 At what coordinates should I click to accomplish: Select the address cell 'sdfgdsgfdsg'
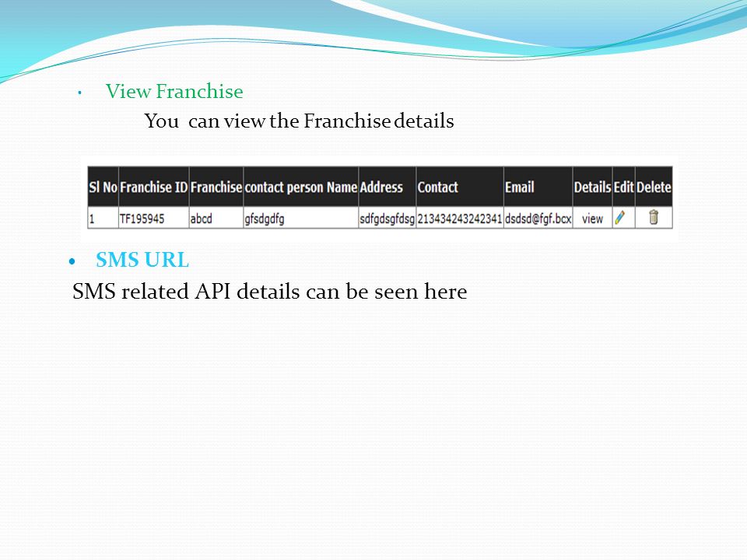(387, 219)
